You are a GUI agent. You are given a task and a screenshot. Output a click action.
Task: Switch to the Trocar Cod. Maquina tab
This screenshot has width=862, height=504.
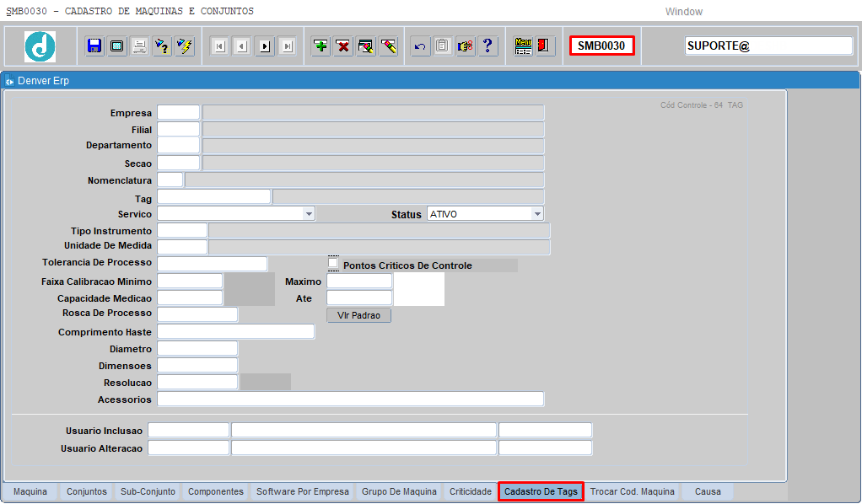(x=633, y=491)
